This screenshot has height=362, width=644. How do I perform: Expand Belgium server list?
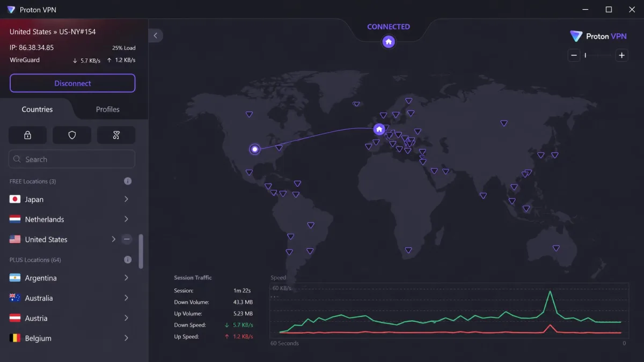(126, 338)
